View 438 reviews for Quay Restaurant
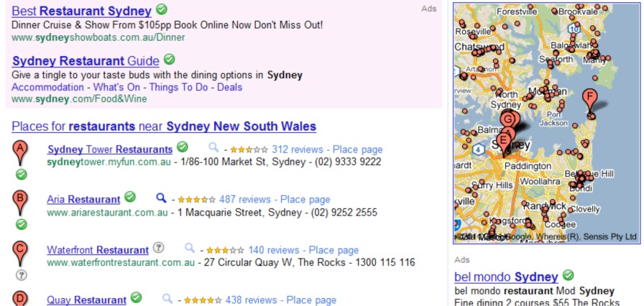Screen dimensions: 644x306 point(251,300)
